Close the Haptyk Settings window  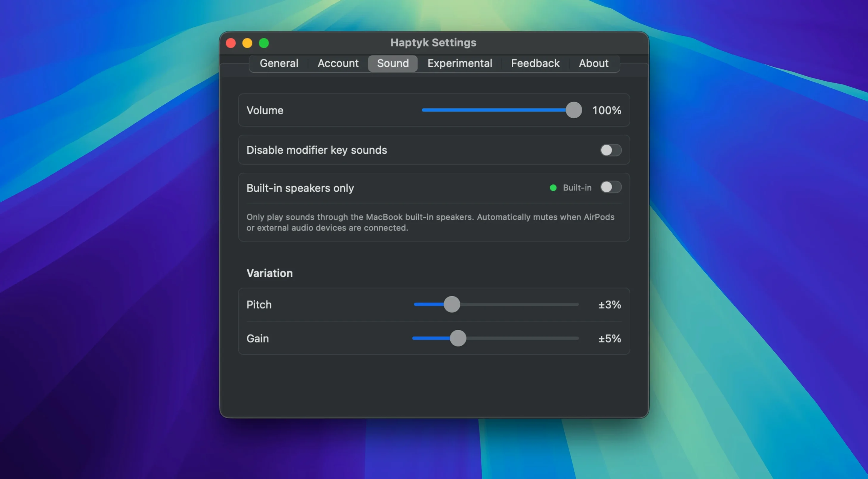(x=231, y=43)
